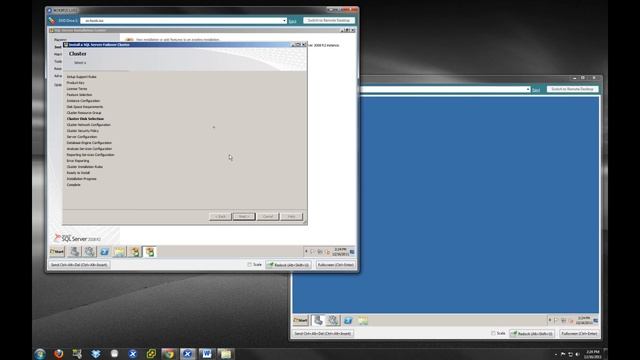
Task: Select Cluster Disk Selection wizard step
Action: [x=85, y=119]
